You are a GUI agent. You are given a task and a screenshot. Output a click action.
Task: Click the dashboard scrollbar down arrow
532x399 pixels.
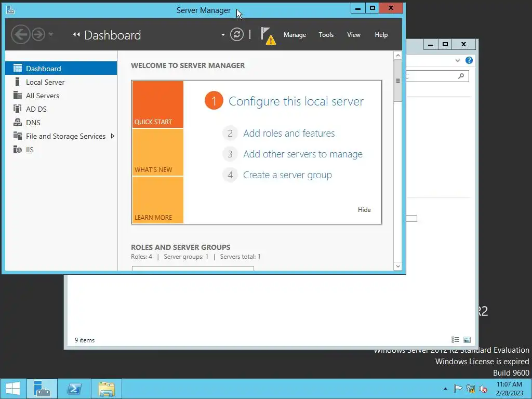point(398,267)
